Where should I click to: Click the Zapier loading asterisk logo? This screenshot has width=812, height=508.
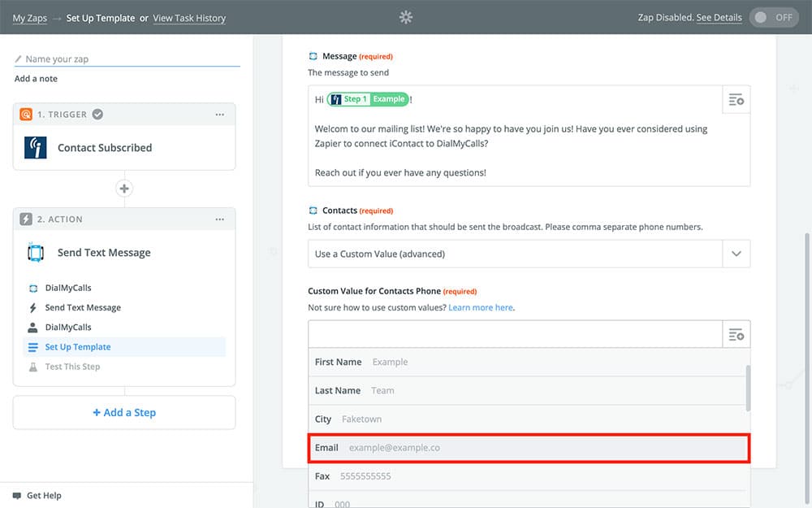click(406, 17)
